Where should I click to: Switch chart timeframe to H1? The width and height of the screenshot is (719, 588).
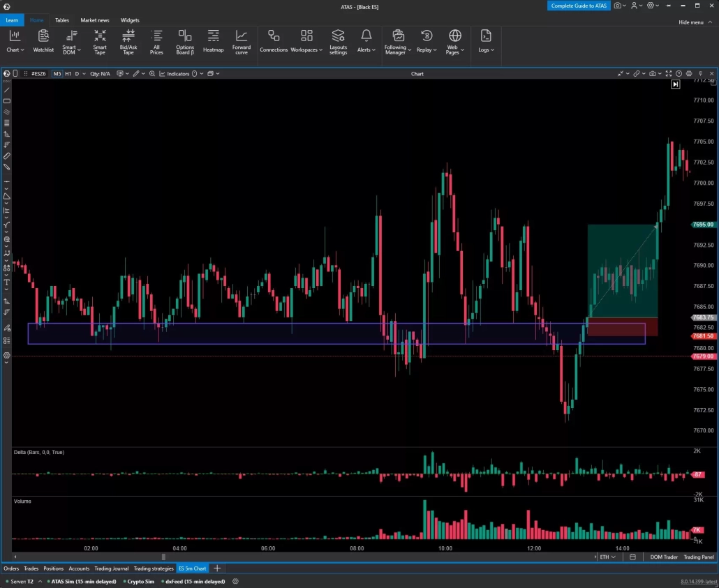pos(68,74)
